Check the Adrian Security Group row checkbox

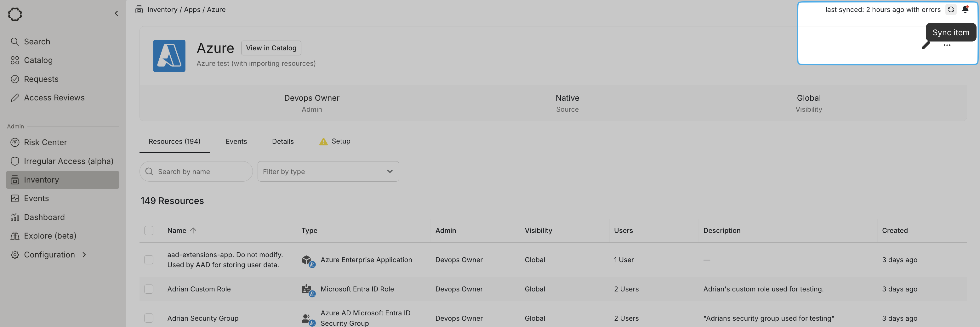pyautogui.click(x=149, y=318)
